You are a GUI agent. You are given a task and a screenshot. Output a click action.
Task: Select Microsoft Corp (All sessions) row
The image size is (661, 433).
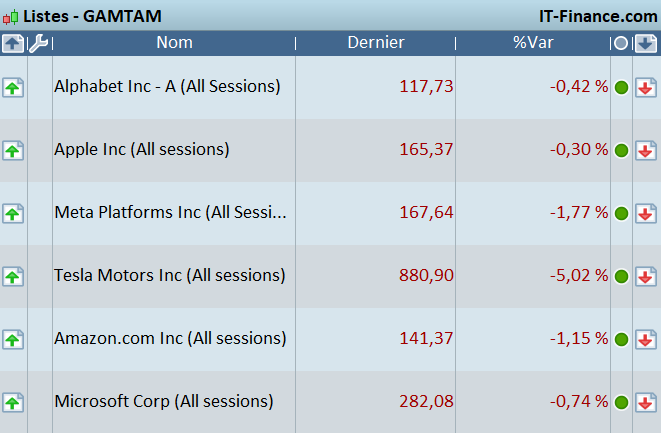pyautogui.click(x=163, y=401)
